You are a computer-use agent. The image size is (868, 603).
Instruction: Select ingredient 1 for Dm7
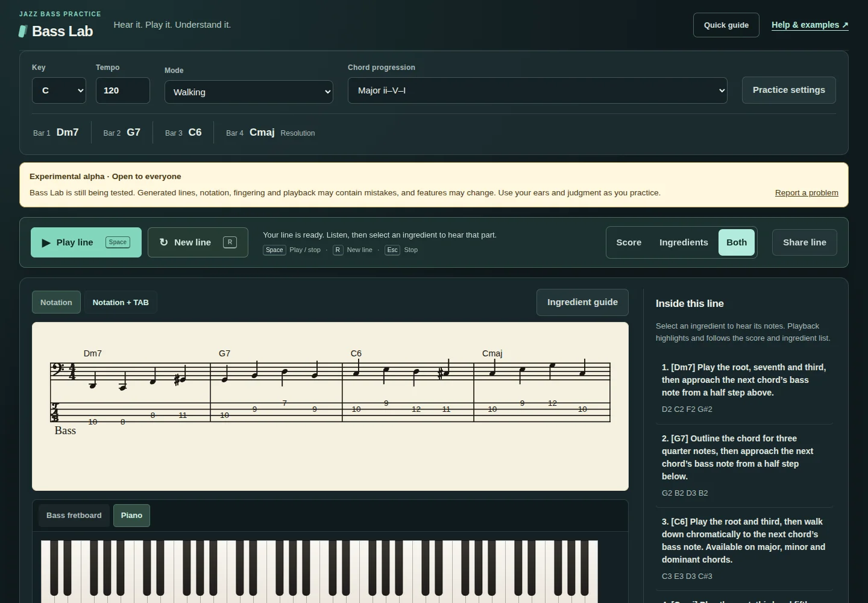point(744,388)
